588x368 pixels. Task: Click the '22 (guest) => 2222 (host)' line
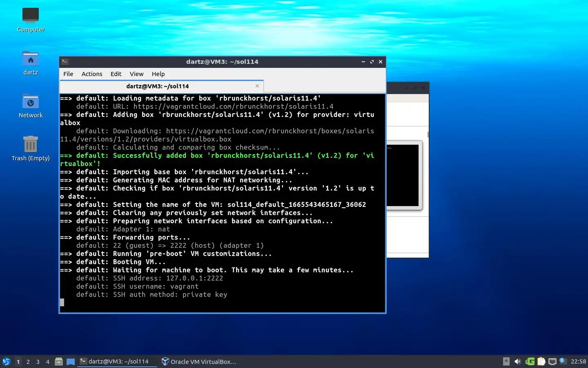(170, 245)
